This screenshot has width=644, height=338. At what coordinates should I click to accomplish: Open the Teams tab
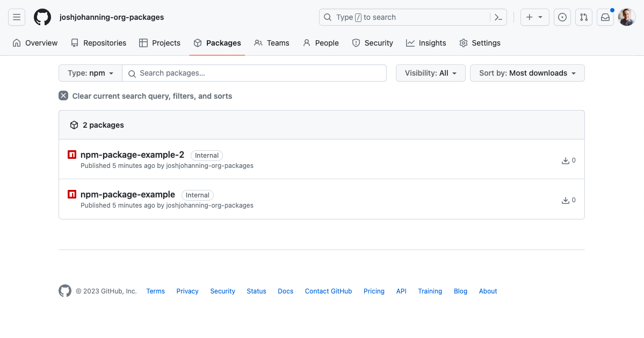click(272, 42)
